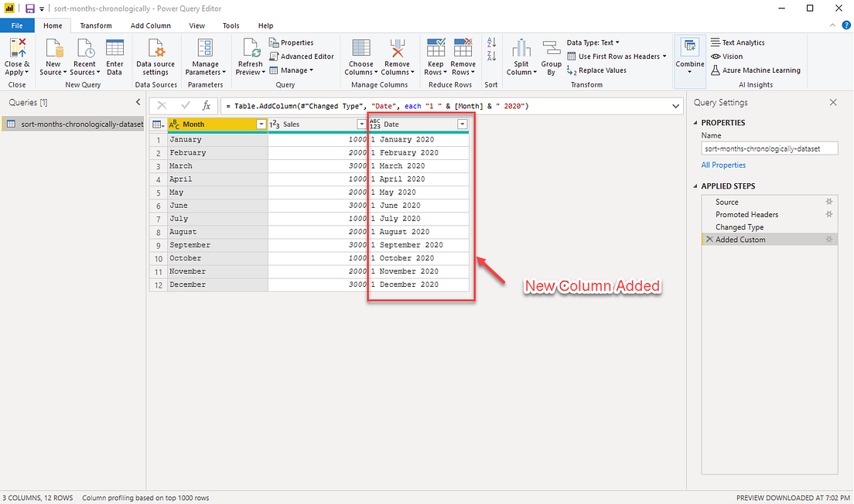Delete the Added Custom applied step

709,239
